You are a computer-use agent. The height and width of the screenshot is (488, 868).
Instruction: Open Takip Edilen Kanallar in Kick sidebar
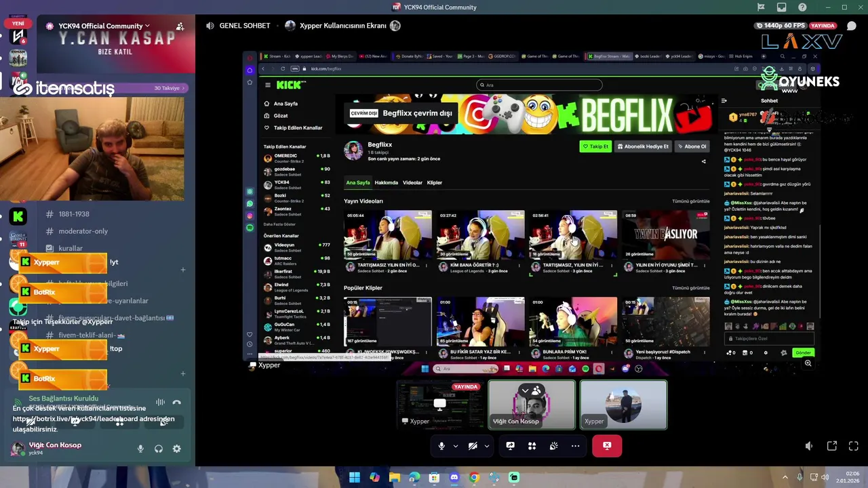[x=298, y=128]
